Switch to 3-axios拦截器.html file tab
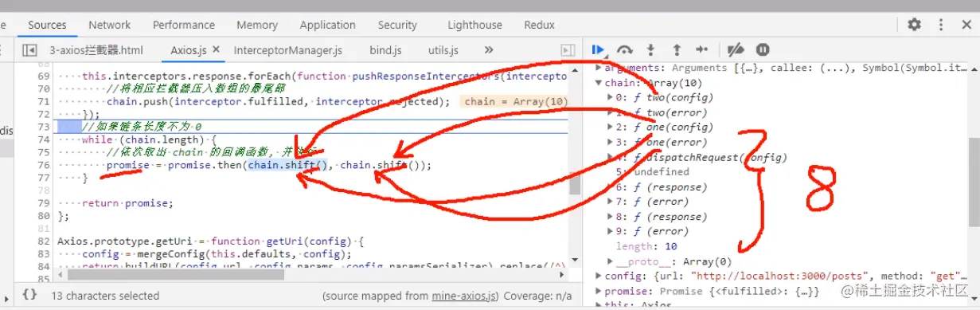Viewport: 980px width, 310px height. click(x=96, y=50)
